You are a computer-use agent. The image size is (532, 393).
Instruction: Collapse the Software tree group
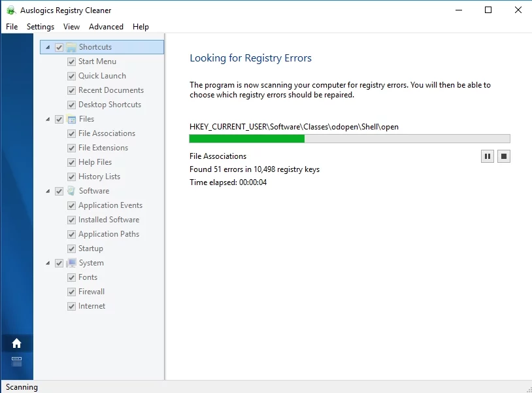click(x=48, y=191)
